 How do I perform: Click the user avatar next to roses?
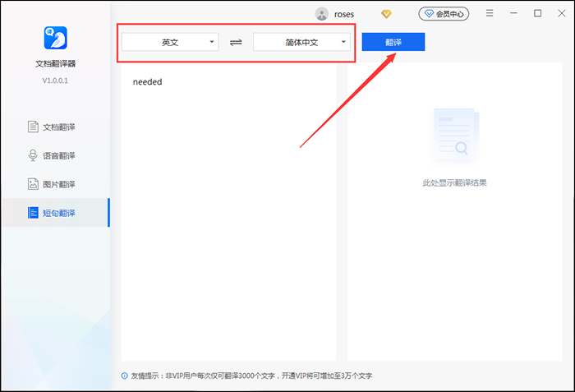coord(322,14)
